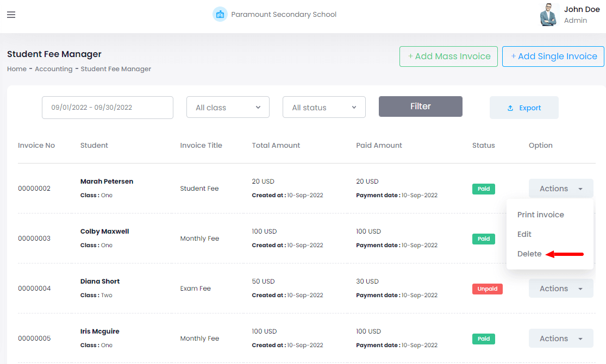Expand the All class dropdown
606x364 pixels.
point(228,108)
